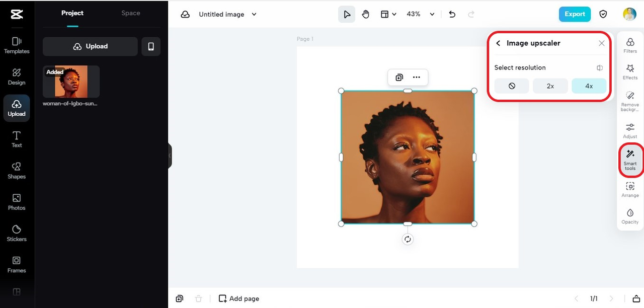Viewport: 644px width, 308px height.
Task: Switch to the Space tab
Action: 131,13
